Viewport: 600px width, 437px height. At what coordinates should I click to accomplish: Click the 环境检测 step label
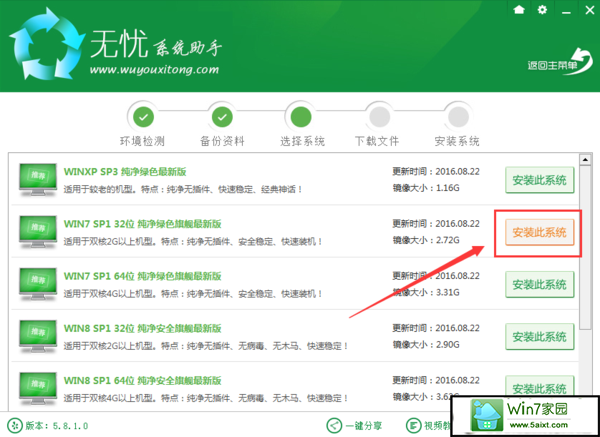pyautogui.click(x=142, y=141)
